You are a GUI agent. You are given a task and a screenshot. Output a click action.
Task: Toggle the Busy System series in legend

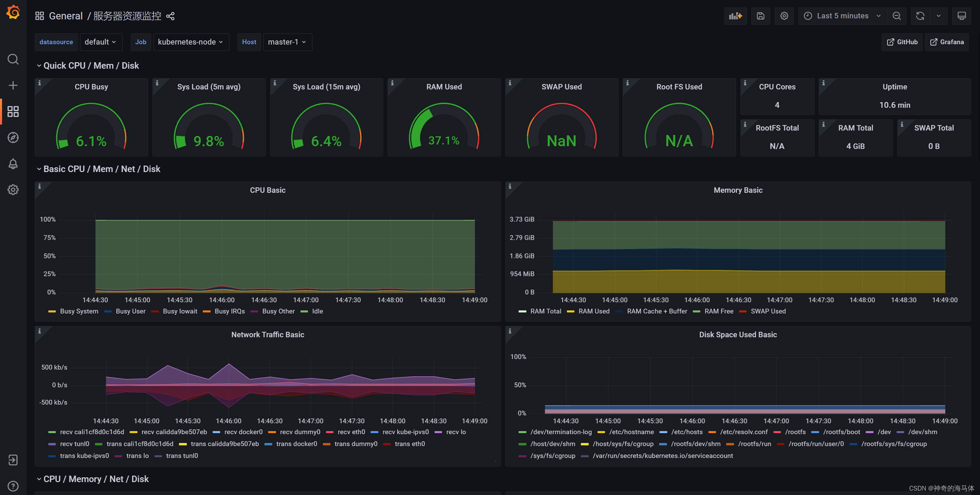(x=79, y=311)
